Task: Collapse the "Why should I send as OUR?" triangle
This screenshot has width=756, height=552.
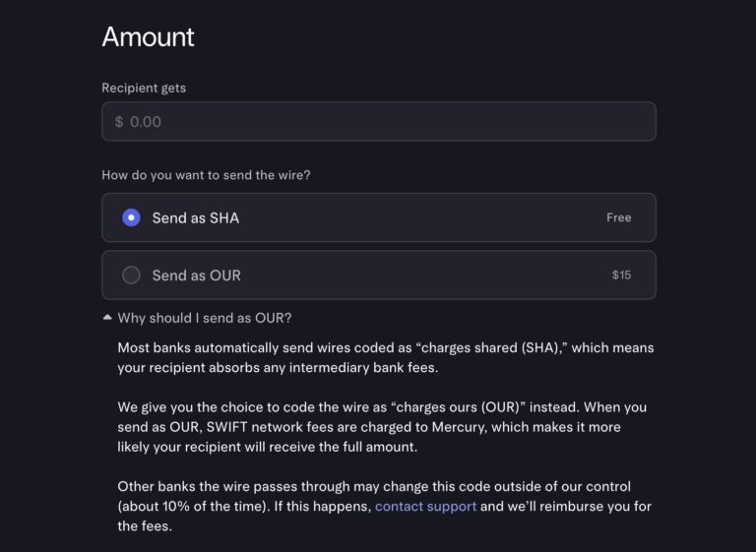Action: click(x=107, y=318)
